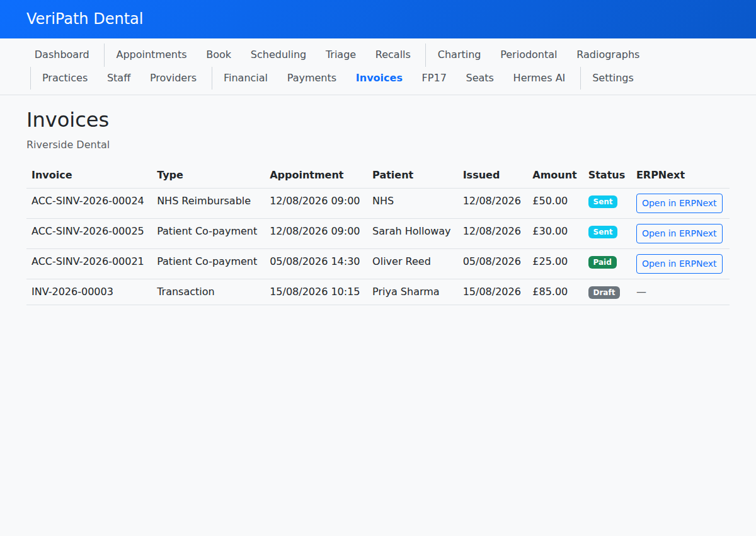Viewport: 756px width, 536px height.
Task: Open the Appointments section
Action: [x=151, y=55]
